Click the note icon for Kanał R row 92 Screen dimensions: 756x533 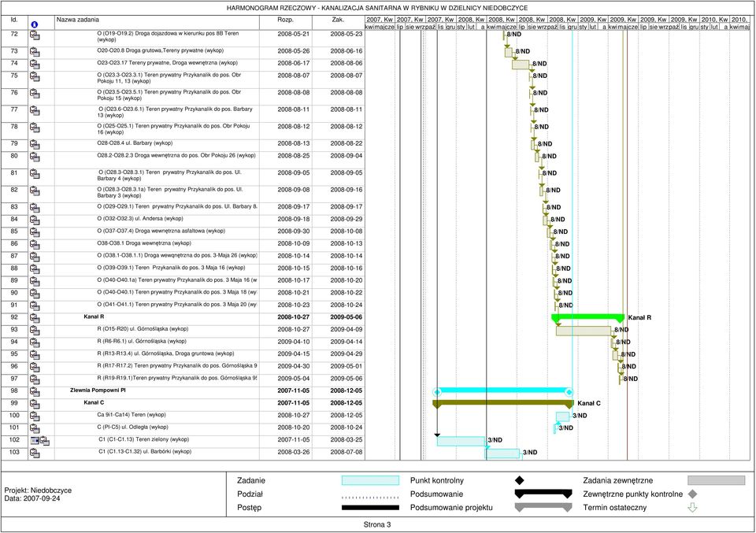(x=35, y=319)
